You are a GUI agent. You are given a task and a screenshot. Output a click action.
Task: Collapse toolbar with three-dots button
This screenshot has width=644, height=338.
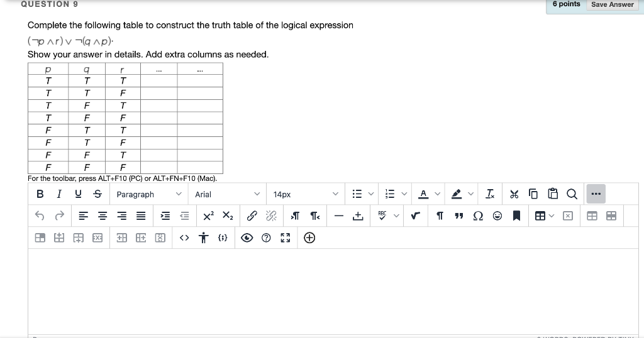point(596,194)
